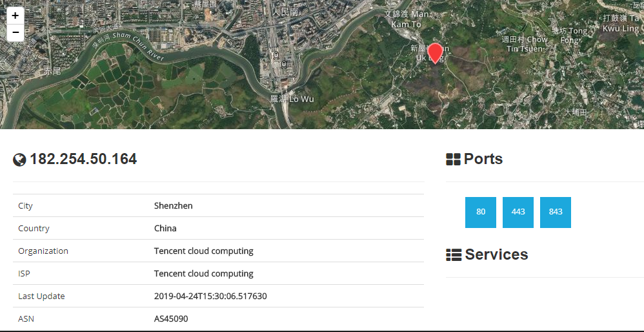Screen dimensions: 644x332
Task: Click the Services heading
Action: (x=496, y=254)
